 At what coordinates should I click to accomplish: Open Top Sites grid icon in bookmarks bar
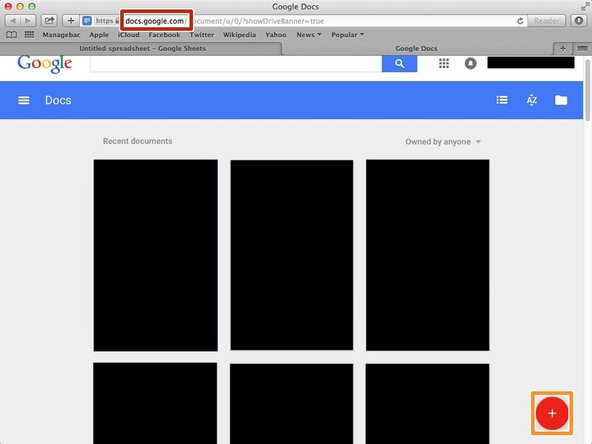click(29, 35)
